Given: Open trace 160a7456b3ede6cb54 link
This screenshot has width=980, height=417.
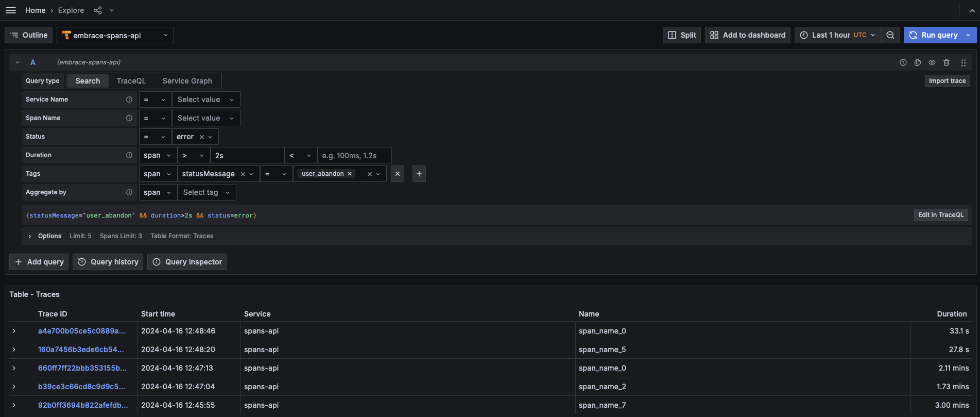Looking at the screenshot, I should 81,349.
